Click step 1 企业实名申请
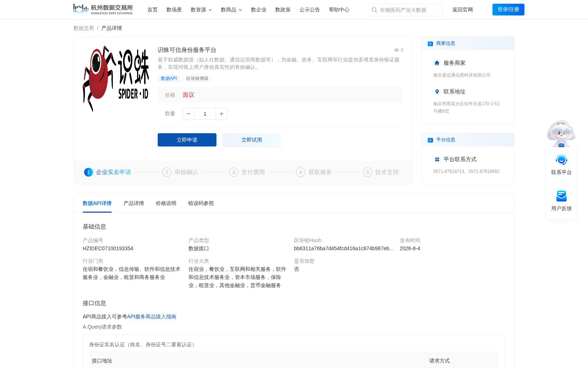 pyautogui.click(x=108, y=172)
